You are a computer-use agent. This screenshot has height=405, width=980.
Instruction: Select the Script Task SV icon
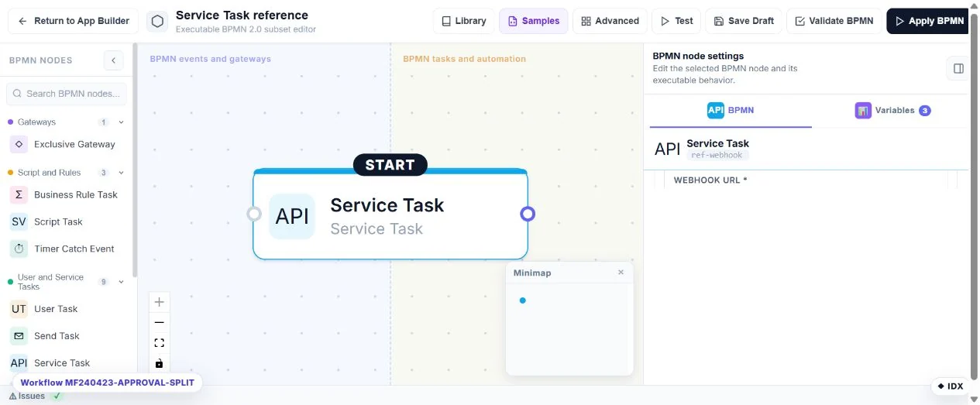19,221
